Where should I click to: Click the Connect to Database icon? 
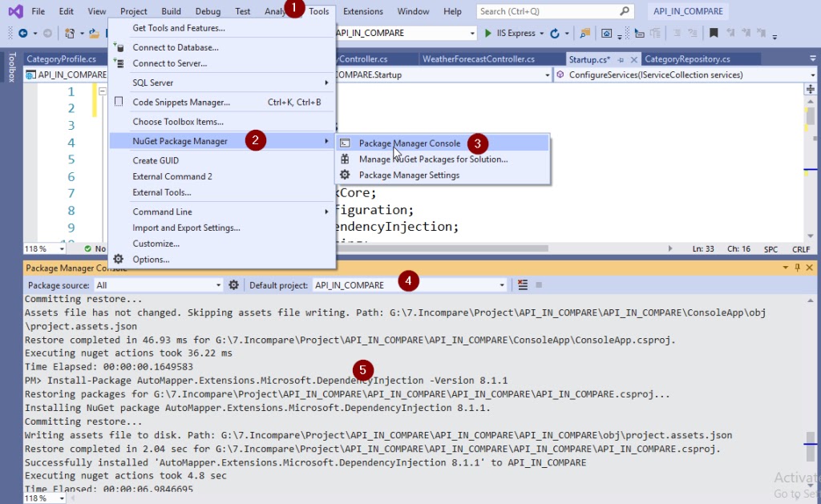119,47
